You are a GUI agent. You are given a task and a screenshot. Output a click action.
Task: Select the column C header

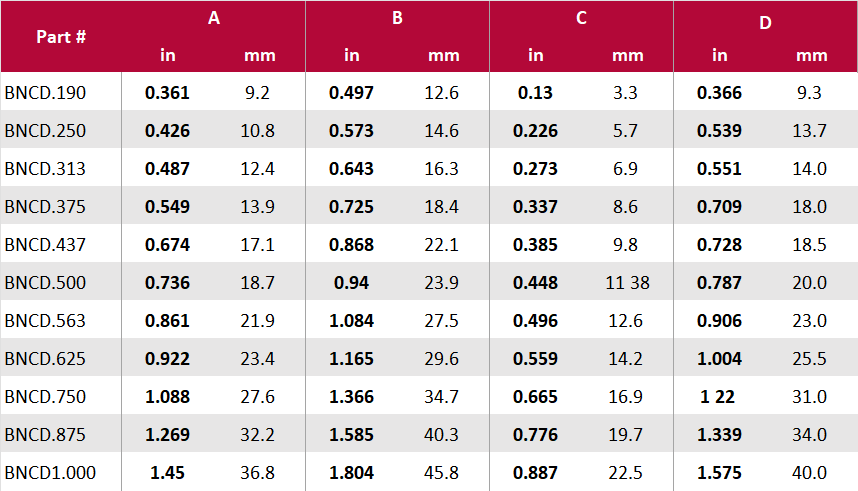click(x=581, y=19)
